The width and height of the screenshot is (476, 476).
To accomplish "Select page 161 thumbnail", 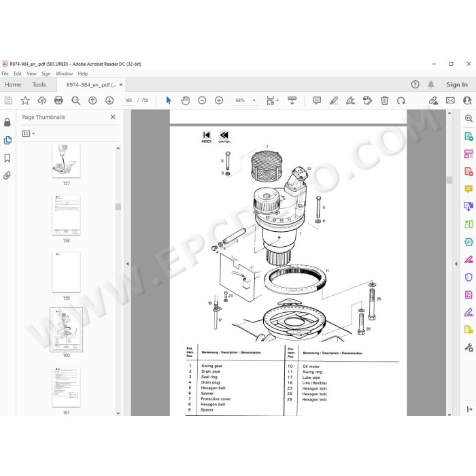I will pyautogui.click(x=66, y=387).
